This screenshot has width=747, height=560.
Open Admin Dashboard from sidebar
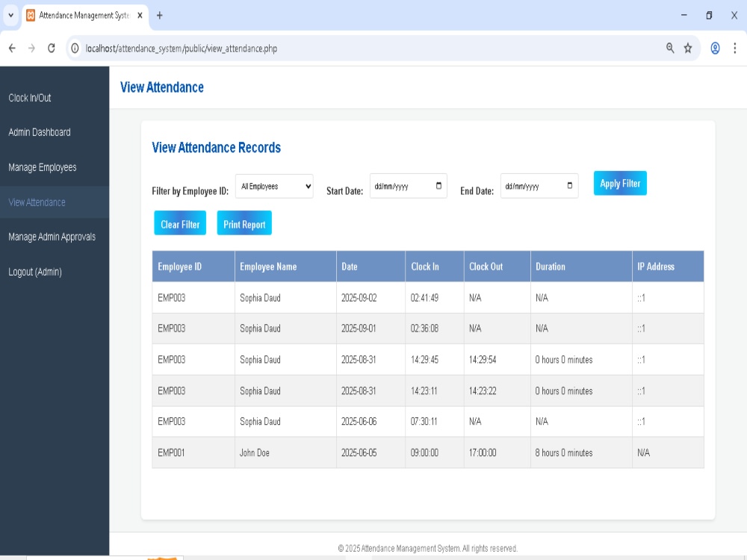coord(40,132)
